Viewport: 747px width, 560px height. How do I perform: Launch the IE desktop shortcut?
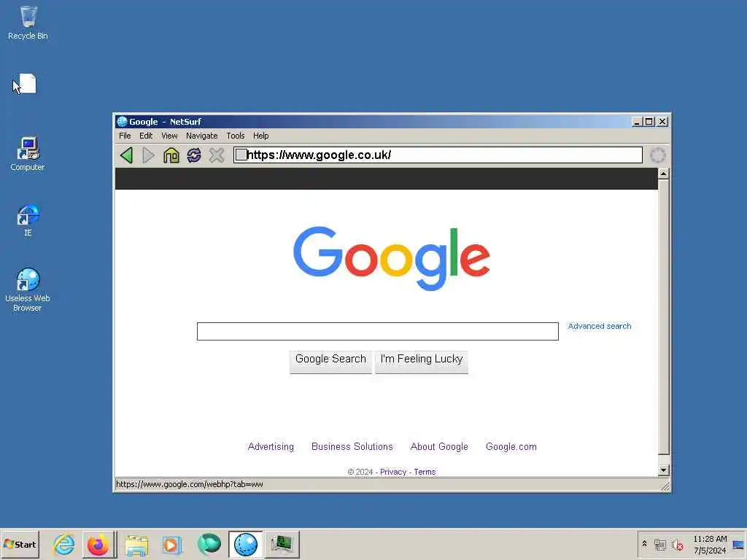[x=28, y=220]
